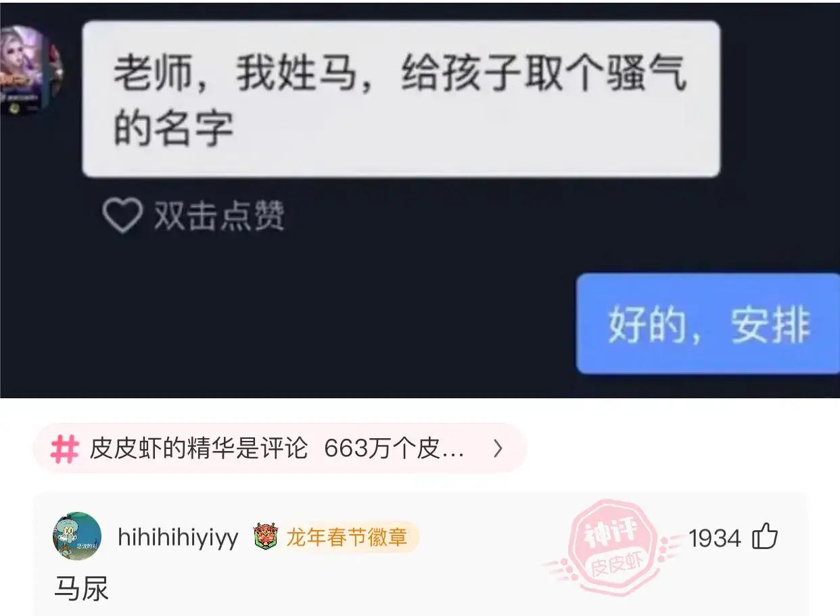Click blank area of the hot comment card
Viewport: 840px width, 616px height.
click(473, 585)
